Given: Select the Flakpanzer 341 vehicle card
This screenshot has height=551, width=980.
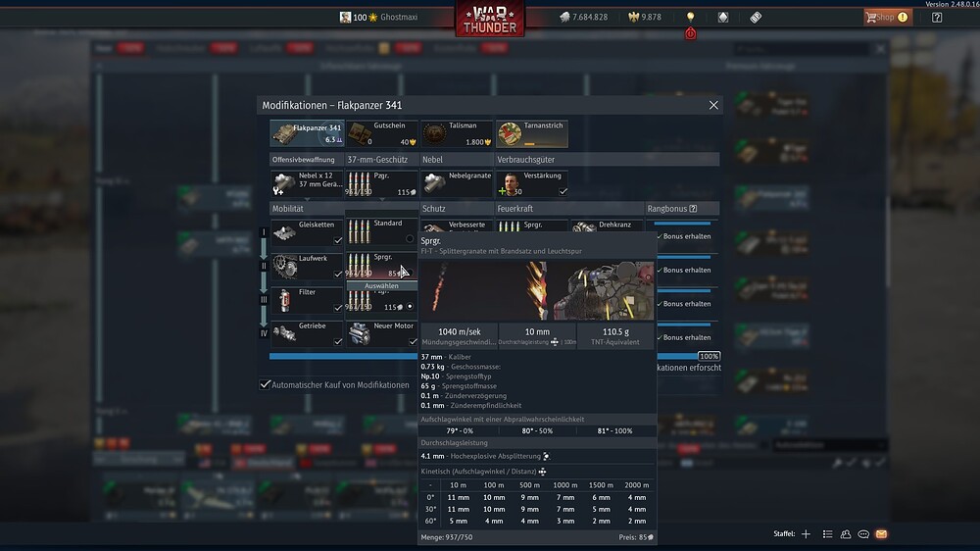Looking at the screenshot, I should (x=307, y=133).
